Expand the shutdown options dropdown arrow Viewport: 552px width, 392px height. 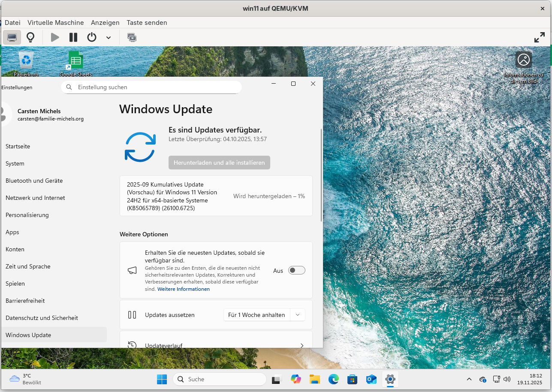pyautogui.click(x=109, y=38)
